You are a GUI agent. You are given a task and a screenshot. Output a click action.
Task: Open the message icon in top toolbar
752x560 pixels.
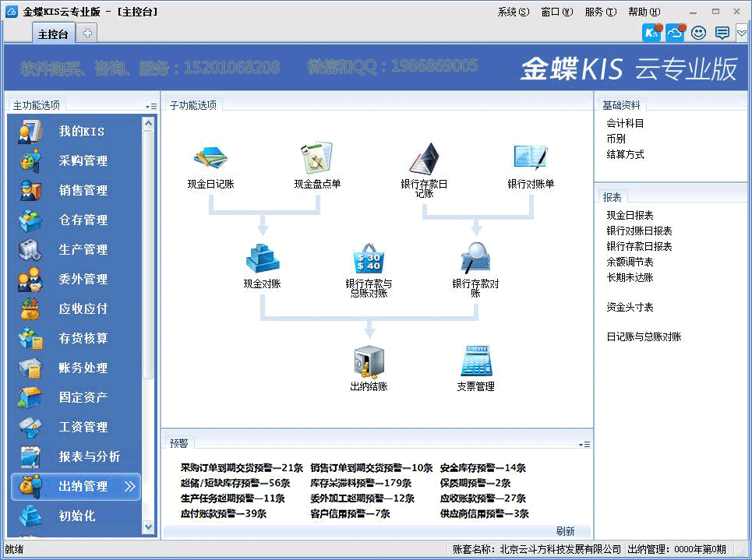coord(722,33)
